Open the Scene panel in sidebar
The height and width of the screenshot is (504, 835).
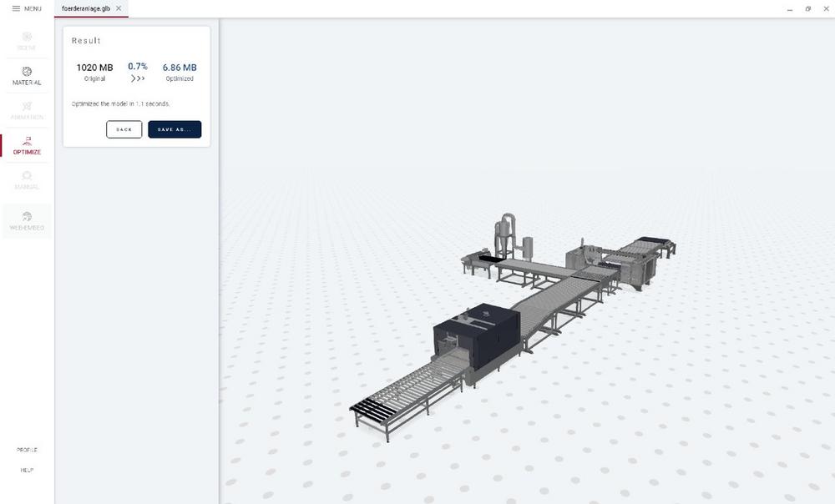27,41
